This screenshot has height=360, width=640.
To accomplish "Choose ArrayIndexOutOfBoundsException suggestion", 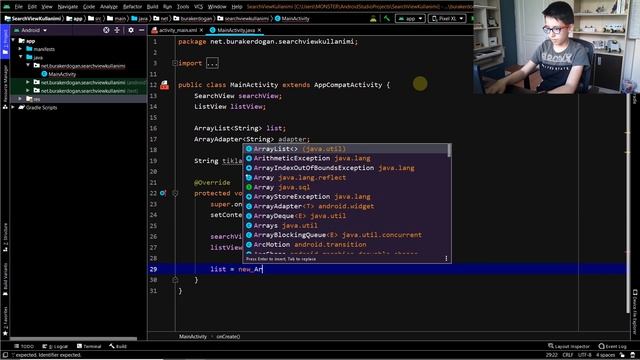I will 346,168.
